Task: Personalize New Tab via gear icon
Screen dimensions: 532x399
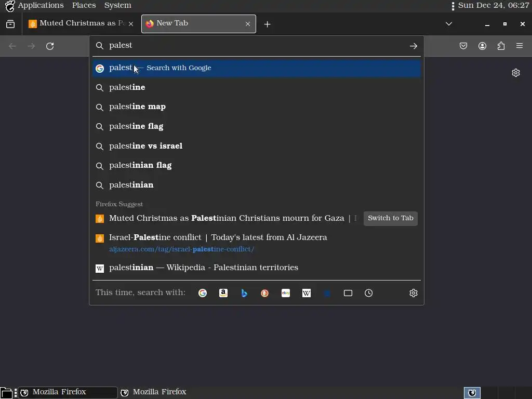Action: 516,73
